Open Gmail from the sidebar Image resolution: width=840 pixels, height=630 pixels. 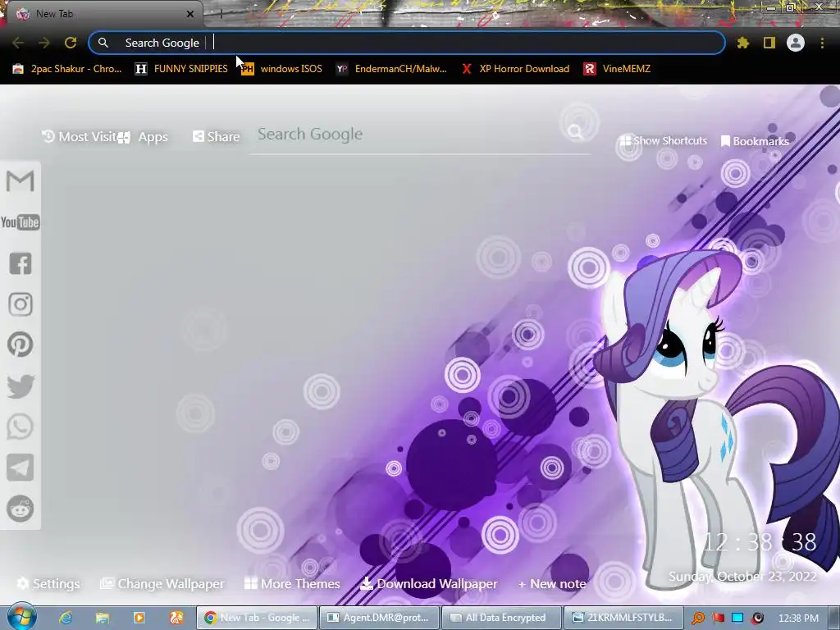click(21, 181)
